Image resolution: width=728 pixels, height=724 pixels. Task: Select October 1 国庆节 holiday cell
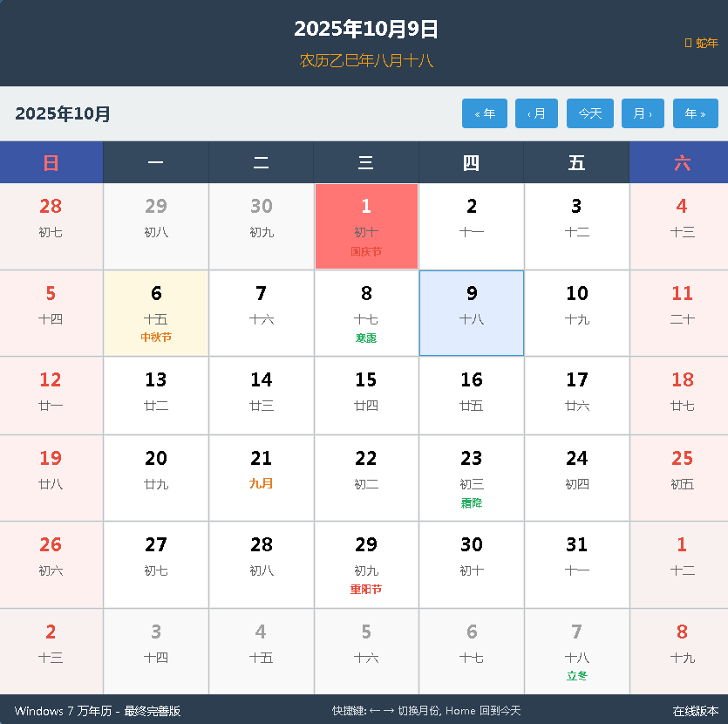point(366,227)
